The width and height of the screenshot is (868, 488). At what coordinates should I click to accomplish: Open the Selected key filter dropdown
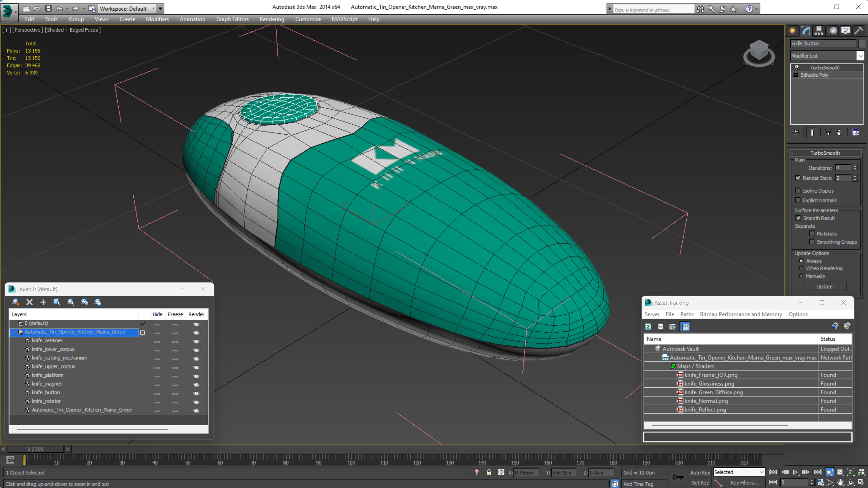pos(739,472)
